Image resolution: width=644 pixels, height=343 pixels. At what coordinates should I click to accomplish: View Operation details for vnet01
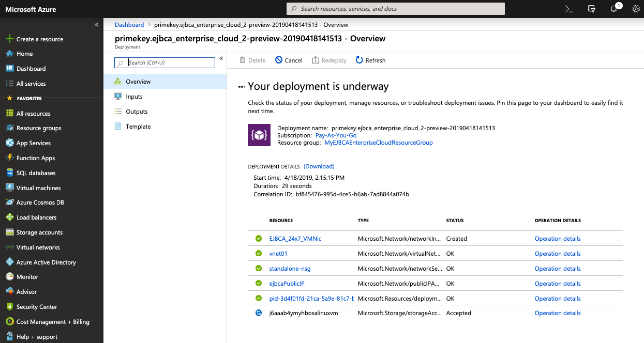[557, 254]
